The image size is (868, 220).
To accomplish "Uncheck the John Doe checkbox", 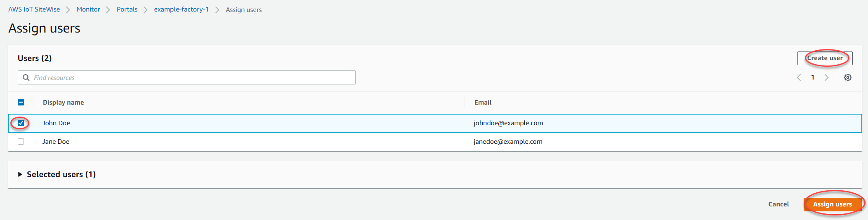I will (x=21, y=123).
